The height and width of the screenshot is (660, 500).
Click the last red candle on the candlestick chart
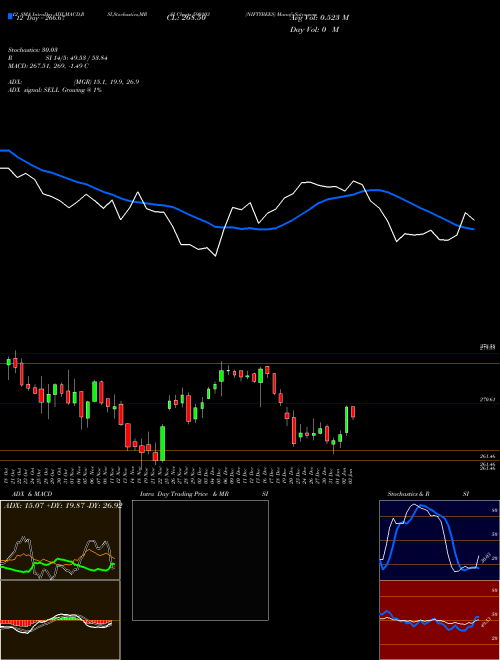click(353, 412)
